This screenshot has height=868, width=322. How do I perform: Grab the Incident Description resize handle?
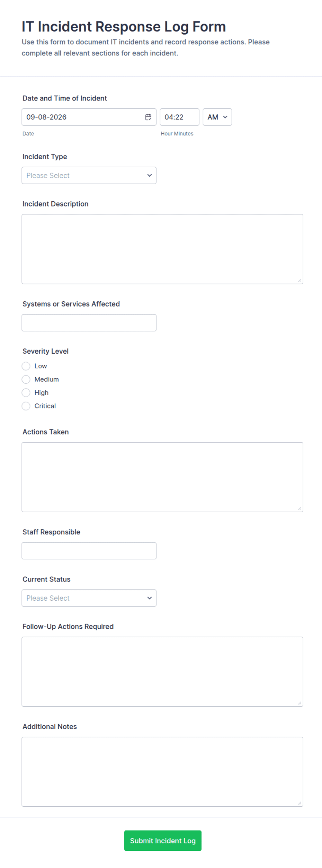[x=299, y=280]
